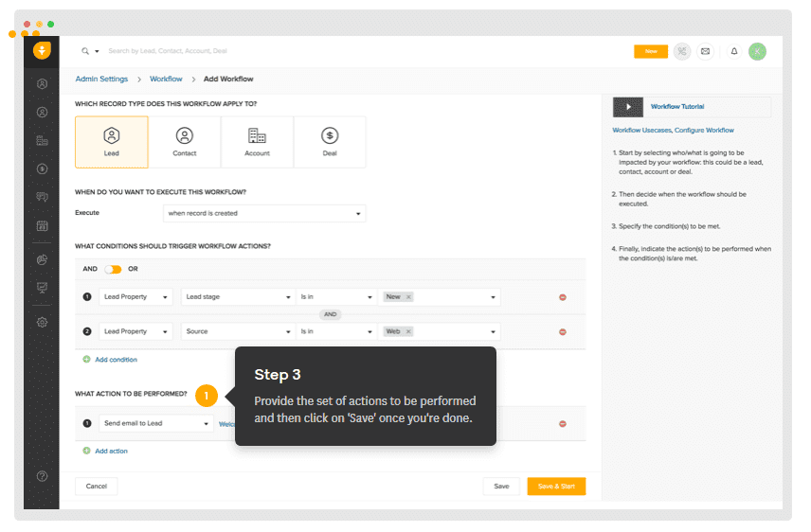Open the Execute 'when record is created' dropdown

pos(264,214)
